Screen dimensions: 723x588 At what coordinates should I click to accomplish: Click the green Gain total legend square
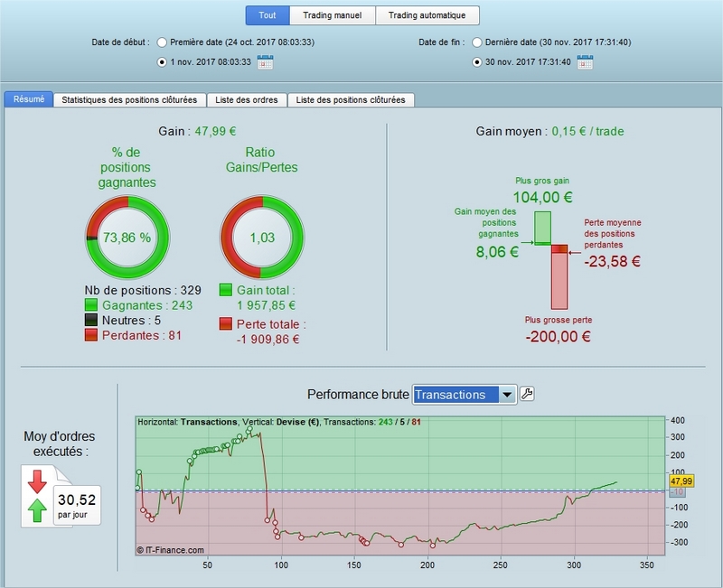pyautogui.click(x=225, y=290)
